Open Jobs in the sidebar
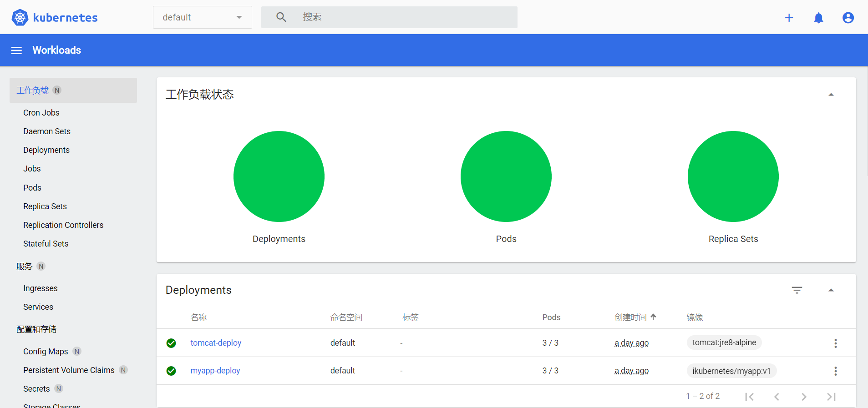 pyautogui.click(x=32, y=169)
